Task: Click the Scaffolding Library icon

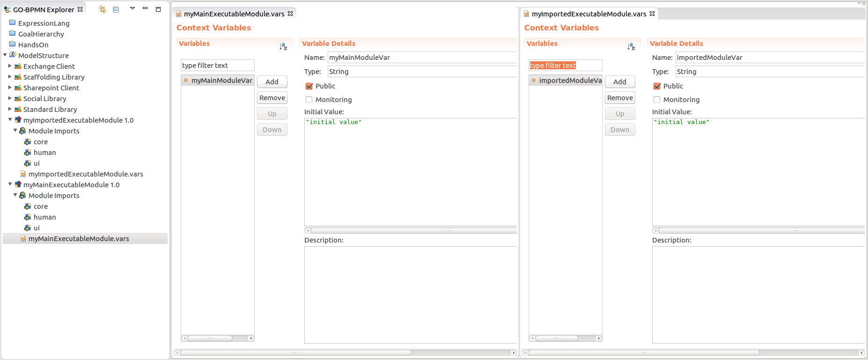Action: coord(18,77)
